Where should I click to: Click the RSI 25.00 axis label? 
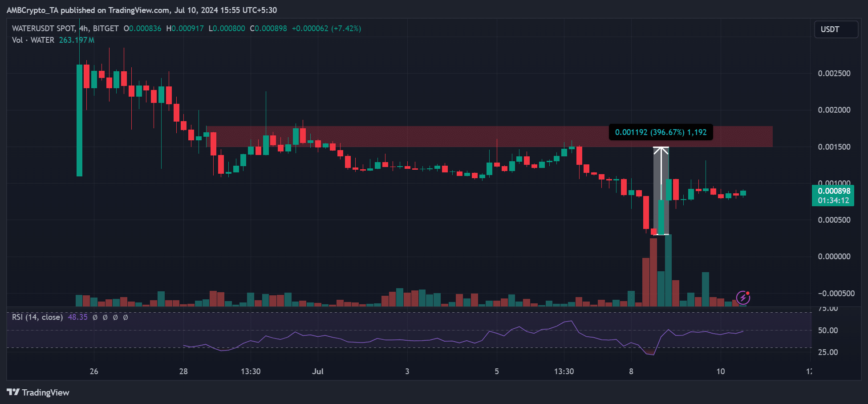click(x=828, y=352)
